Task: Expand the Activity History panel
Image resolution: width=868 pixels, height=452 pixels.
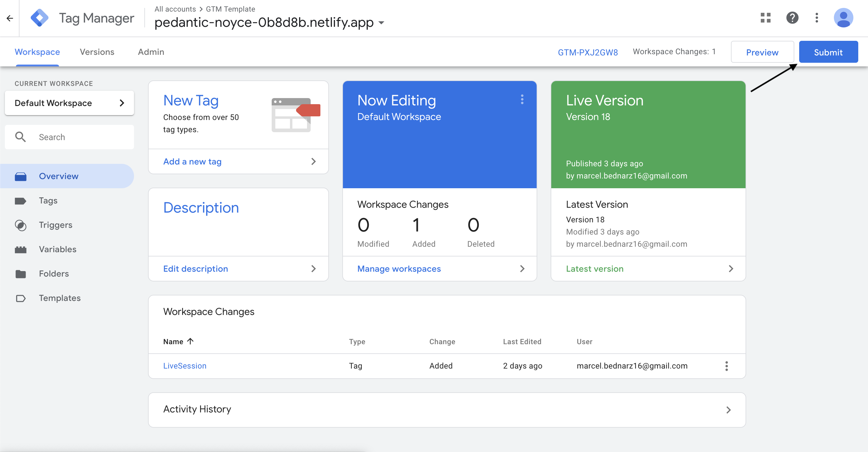Action: 729,410
